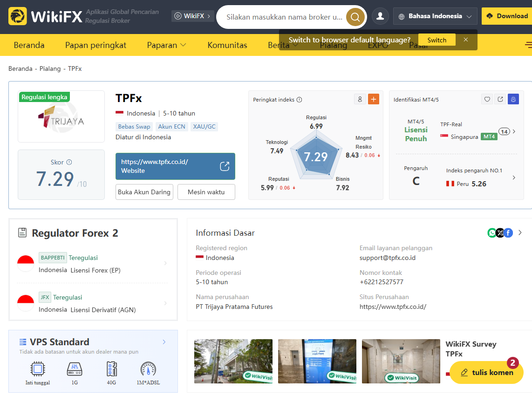Open the Beranda menu item
532x396 pixels.
tap(29, 45)
